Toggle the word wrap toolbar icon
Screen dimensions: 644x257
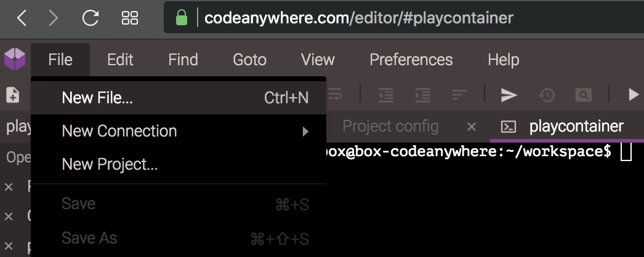[334, 95]
